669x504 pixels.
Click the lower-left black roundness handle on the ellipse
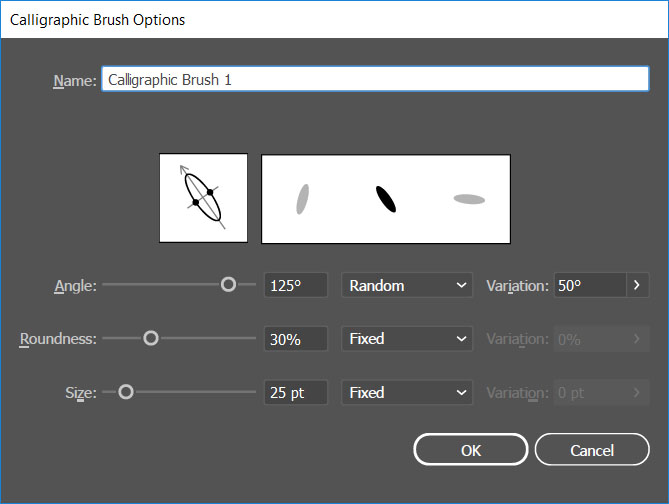coord(195,203)
